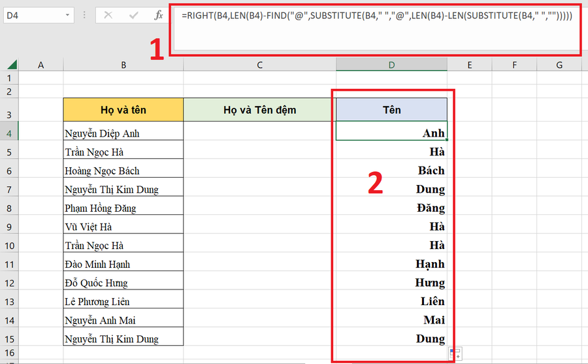
Task: Click 'Hà' in row 5 of column D
Action: pos(391,150)
